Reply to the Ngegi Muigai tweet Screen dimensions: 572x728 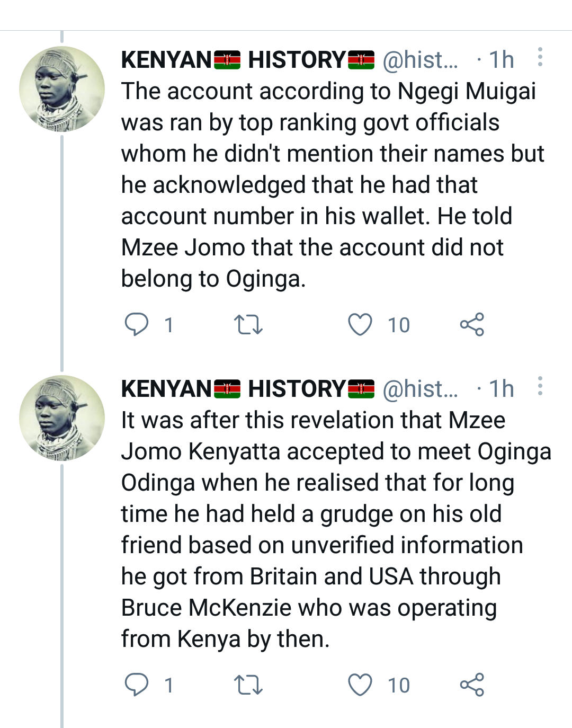[x=137, y=324]
